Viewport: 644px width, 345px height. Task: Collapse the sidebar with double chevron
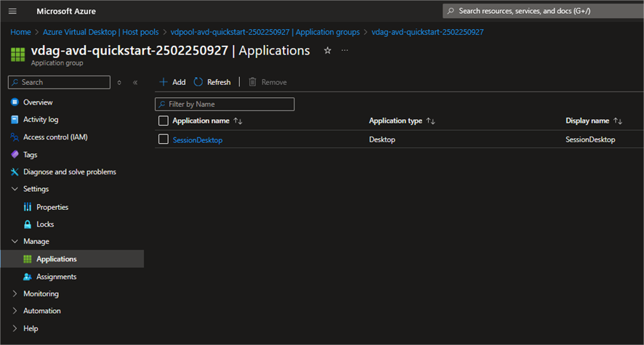[135, 83]
